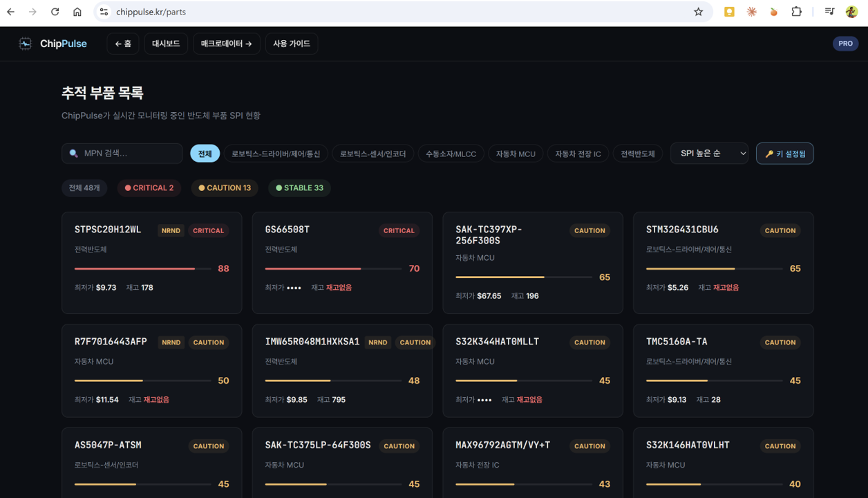This screenshot has height=498, width=868.
Task: Toggle the CRITICAL 2 status filter
Action: tap(149, 188)
